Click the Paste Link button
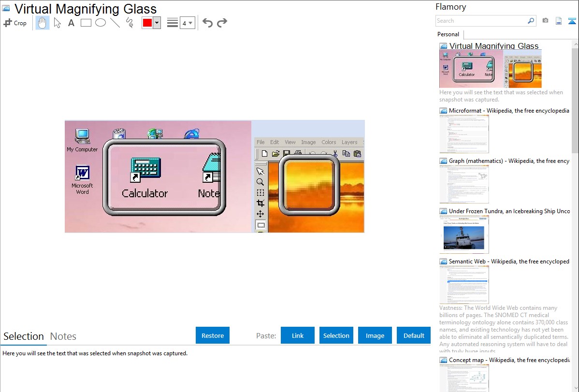This screenshot has width=579, height=392. click(x=298, y=335)
